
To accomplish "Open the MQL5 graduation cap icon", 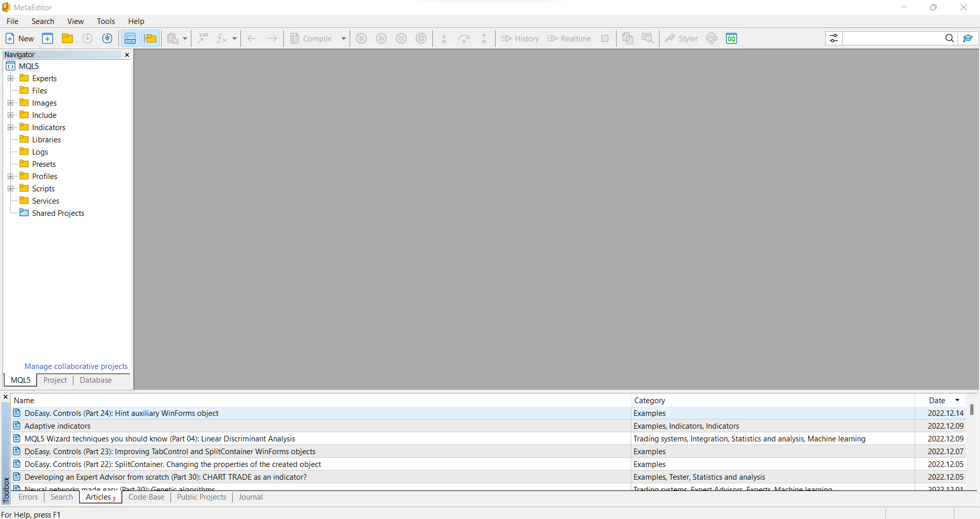I will [968, 38].
